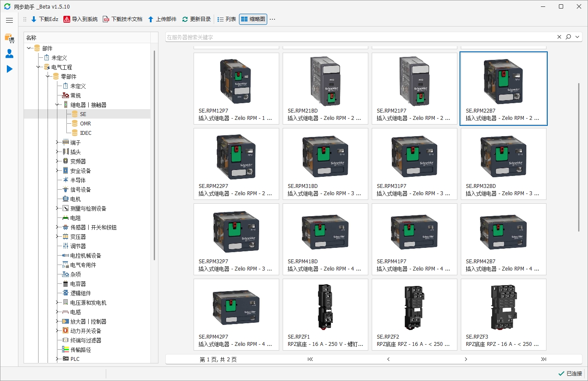Click 导入到系统 import toolbar icon
This screenshot has width=588, height=381.
(67, 19)
